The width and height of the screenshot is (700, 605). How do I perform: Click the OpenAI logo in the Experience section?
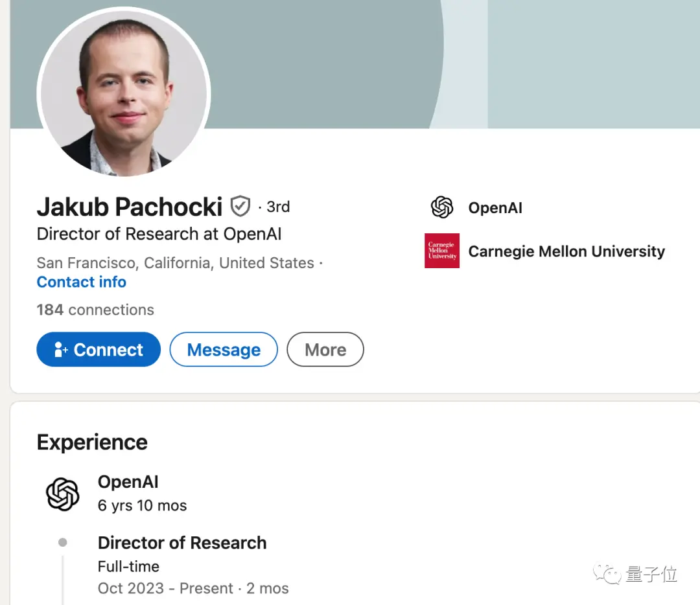(x=63, y=494)
